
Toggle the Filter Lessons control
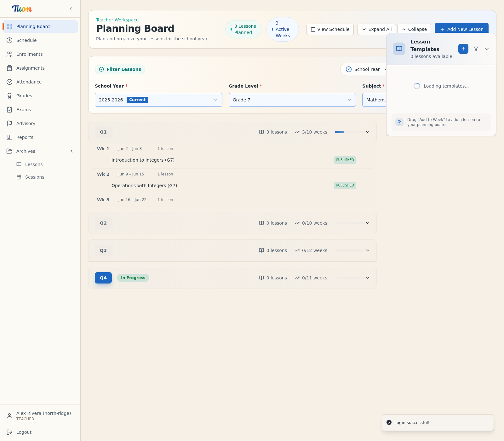coord(120,69)
